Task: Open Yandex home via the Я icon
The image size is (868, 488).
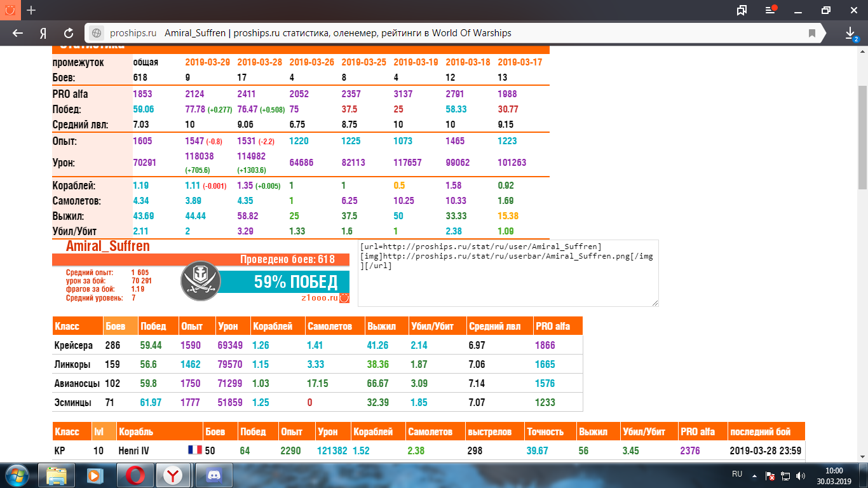Action: point(43,33)
